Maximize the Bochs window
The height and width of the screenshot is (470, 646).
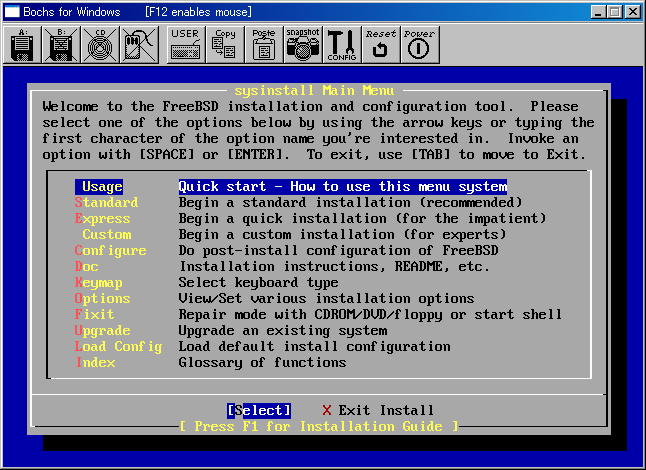pyautogui.click(x=614, y=12)
